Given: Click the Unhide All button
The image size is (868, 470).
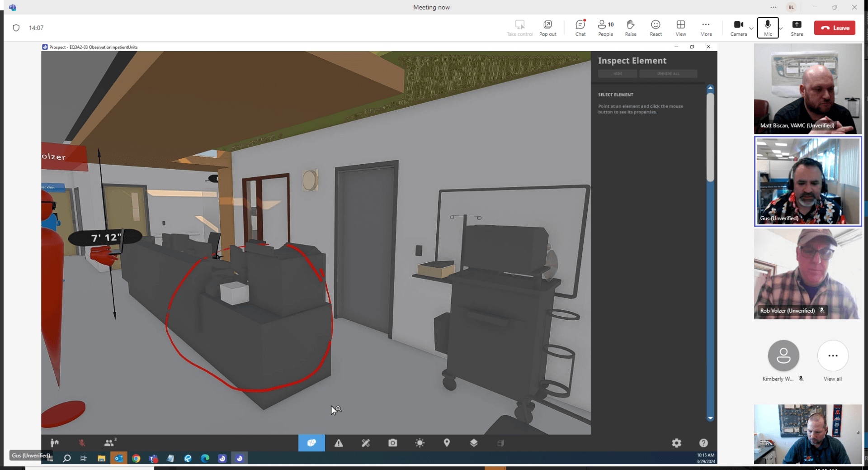Looking at the screenshot, I should [x=669, y=73].
